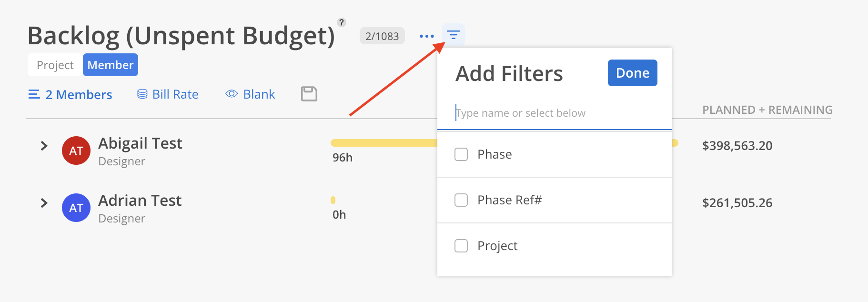
Task: Expand the Abigail Test row
Action: point(44,146)
